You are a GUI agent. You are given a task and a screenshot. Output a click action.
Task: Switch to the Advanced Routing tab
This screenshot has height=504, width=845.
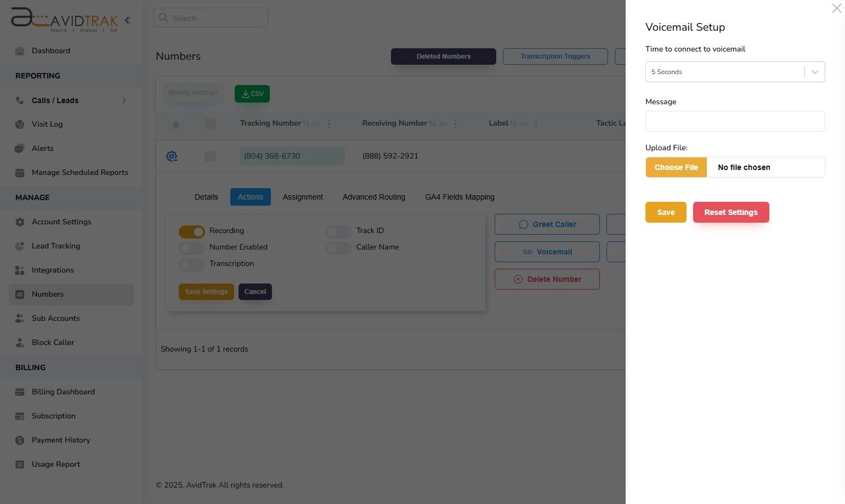(x=373, y=197)
